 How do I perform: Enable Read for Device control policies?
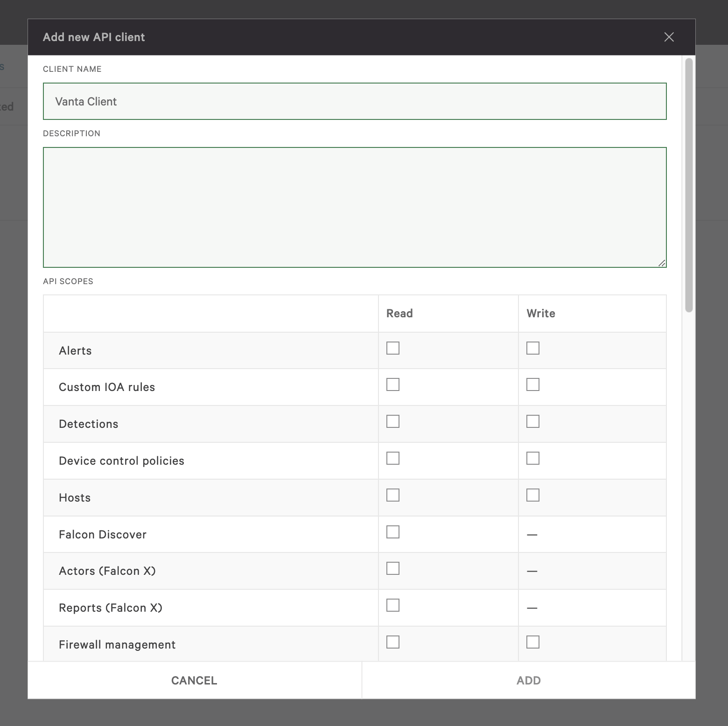coord(393,458)
